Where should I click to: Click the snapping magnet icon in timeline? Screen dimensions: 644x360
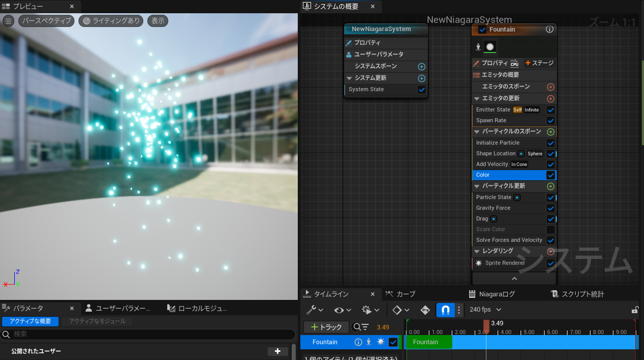click(445, 310)
